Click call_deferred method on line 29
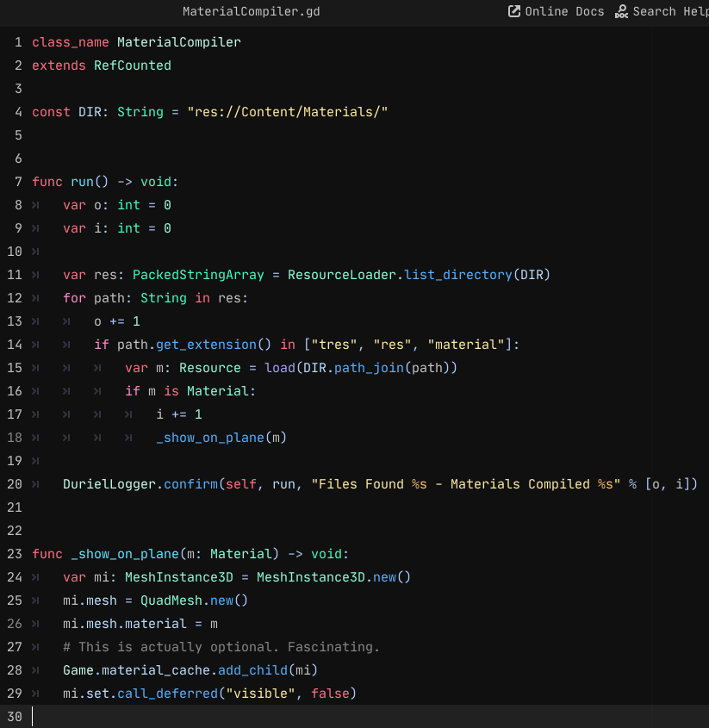709x728 pixels. (x=168, y=694)
